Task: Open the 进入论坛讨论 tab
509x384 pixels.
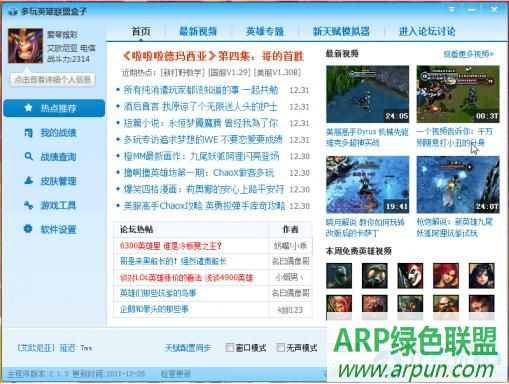Action: coord(427,31)
